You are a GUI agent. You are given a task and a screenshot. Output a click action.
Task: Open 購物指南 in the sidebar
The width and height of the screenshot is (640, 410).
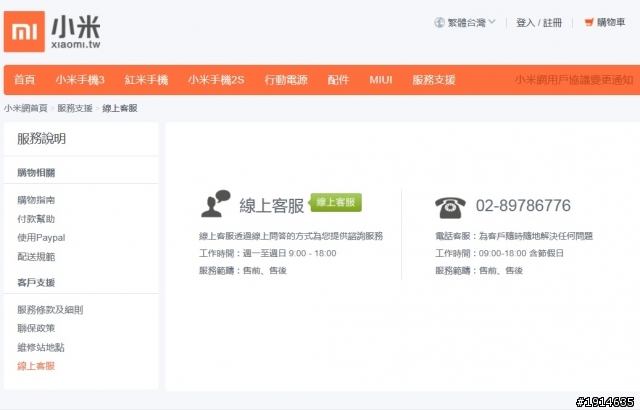(36, 200)
